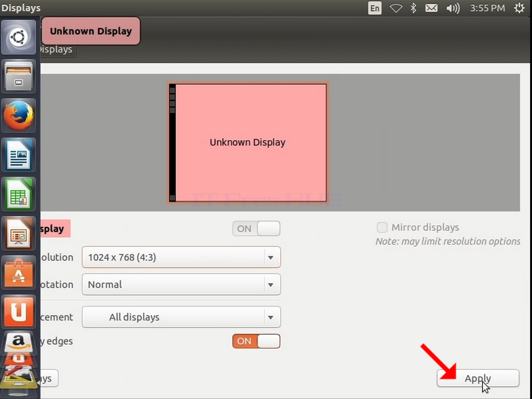Open the Files manager from the launcher
The width and height of the screenshot is (532, 399).
click(x=18, y=76)
